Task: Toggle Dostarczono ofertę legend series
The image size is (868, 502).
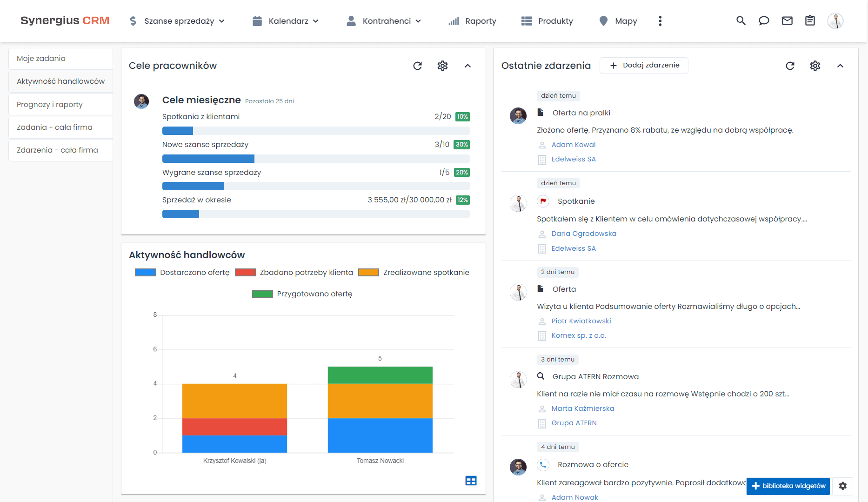Action: [182, 273]
